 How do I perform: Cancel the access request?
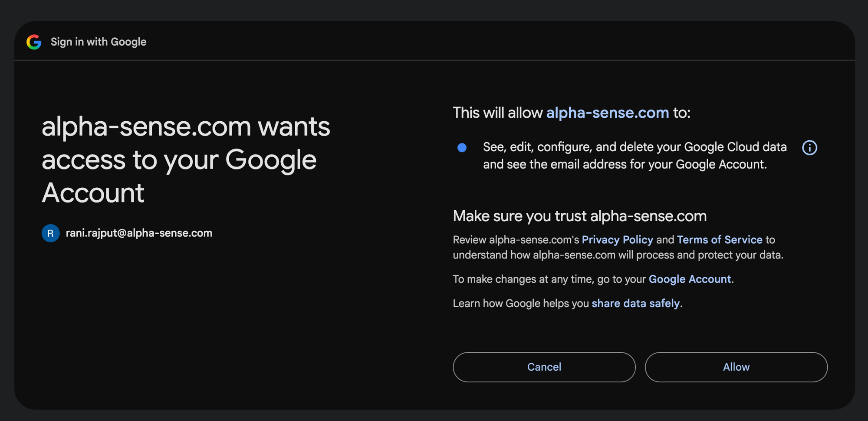[x=544, y=367]
